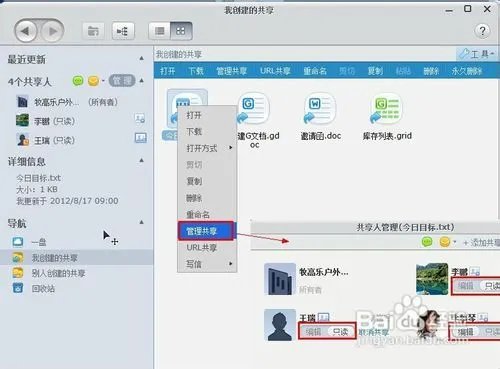Toggle the tree view toolbar icon
500x369 pixels.
click(123, 31)
